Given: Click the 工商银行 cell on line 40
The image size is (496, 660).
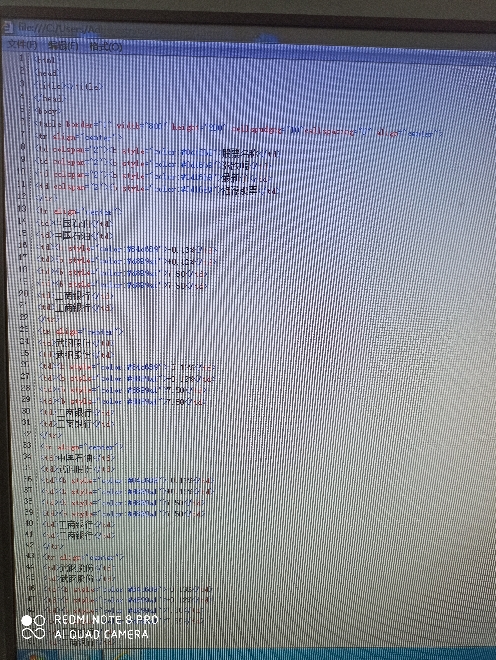Looking at the screenshot, I should pyautogui.click(x=75, y=525).
